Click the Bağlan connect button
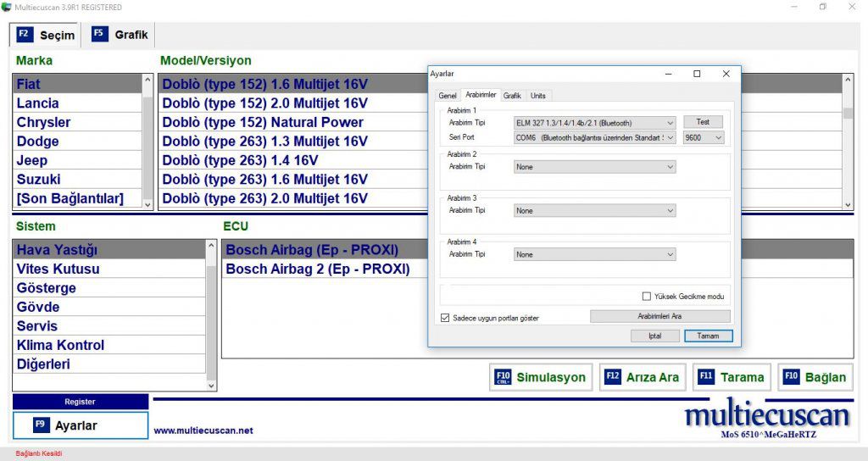Screen dimensions: 868x461 [x=815, y=377]
